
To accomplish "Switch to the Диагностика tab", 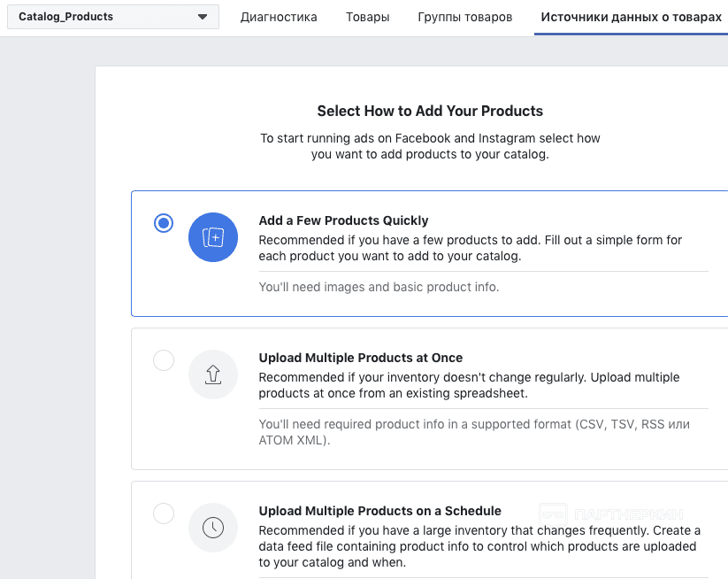I will [x=279, y=17].
